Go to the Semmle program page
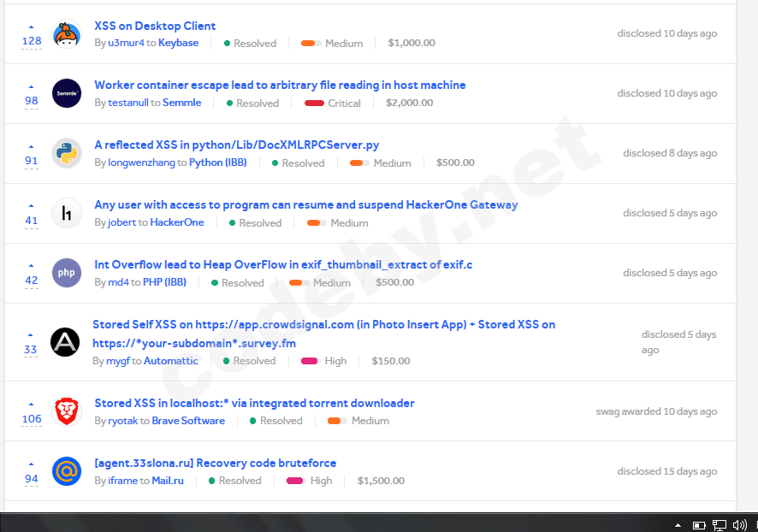The width and height of the screenshot is (758, 532). [181, 103]
